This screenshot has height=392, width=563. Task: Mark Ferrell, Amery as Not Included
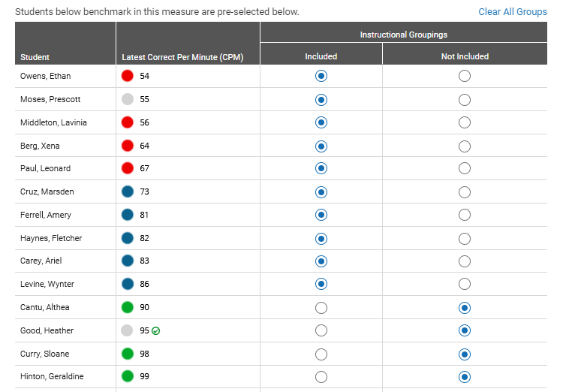465,215
